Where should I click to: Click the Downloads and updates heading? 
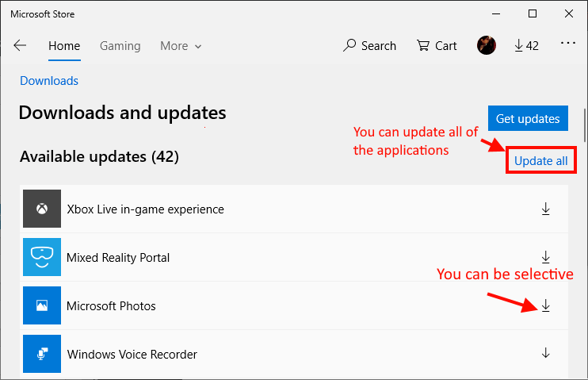[x=123, y=113]
